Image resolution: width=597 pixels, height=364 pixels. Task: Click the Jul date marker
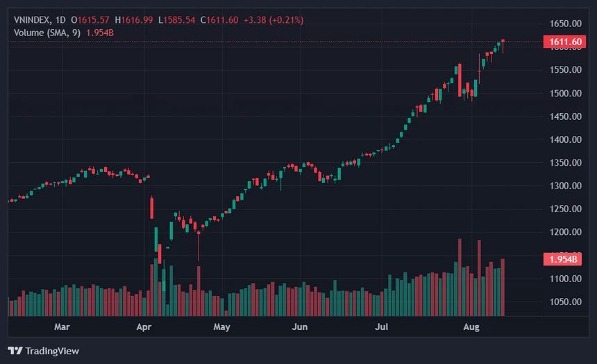tap(382, 327)
